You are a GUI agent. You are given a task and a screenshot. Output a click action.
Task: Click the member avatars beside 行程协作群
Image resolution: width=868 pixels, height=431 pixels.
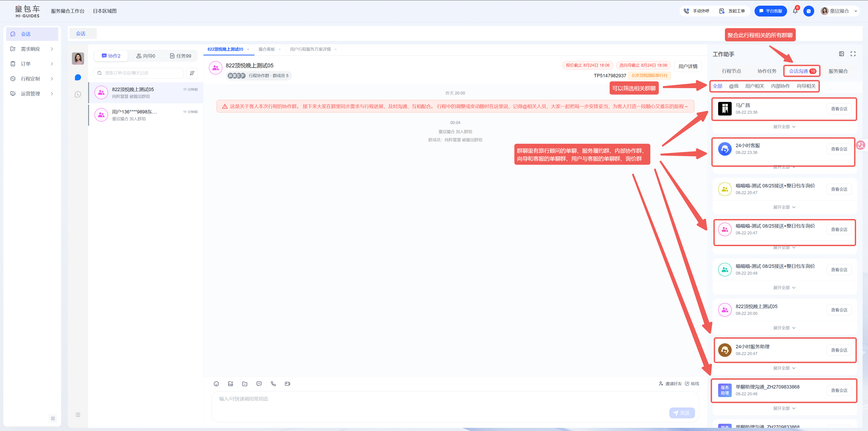tap(236, 76)
